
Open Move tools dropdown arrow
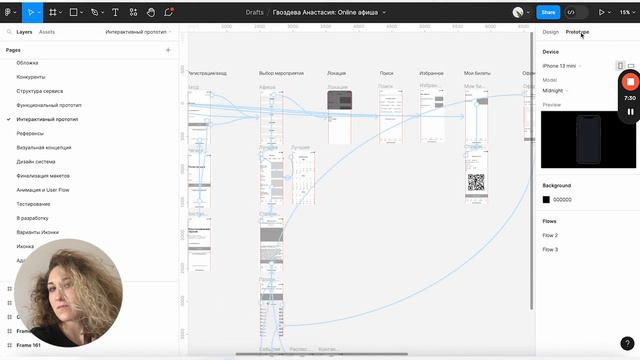pos(39,13)
